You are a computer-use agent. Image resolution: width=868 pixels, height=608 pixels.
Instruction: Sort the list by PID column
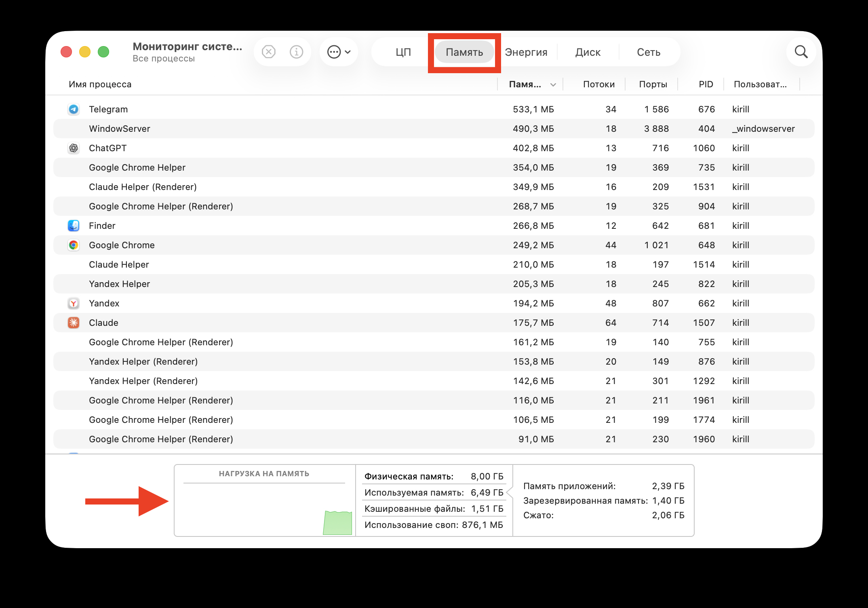[x=706, y=84]
